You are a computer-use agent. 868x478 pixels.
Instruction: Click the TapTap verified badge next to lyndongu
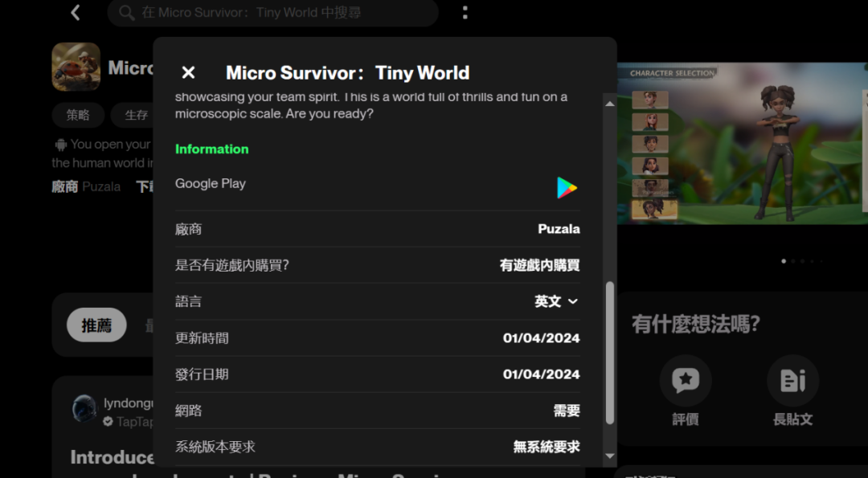click(108, 421)
